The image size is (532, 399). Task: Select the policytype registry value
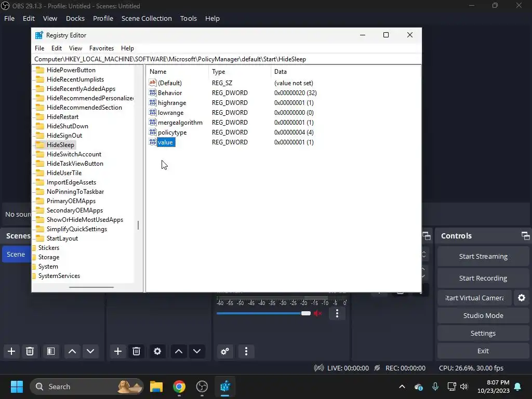click(172, 132)
